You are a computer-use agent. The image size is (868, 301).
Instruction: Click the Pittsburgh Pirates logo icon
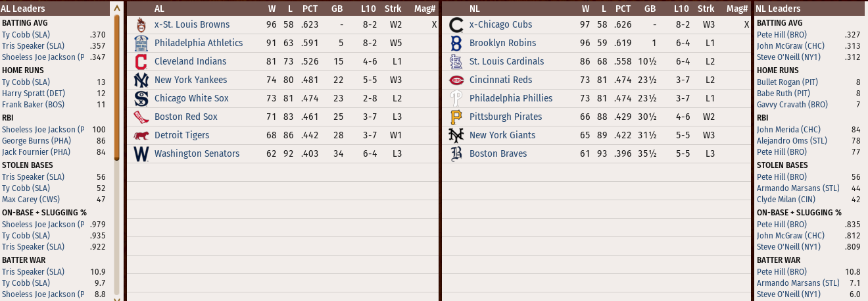coord(456,117)
